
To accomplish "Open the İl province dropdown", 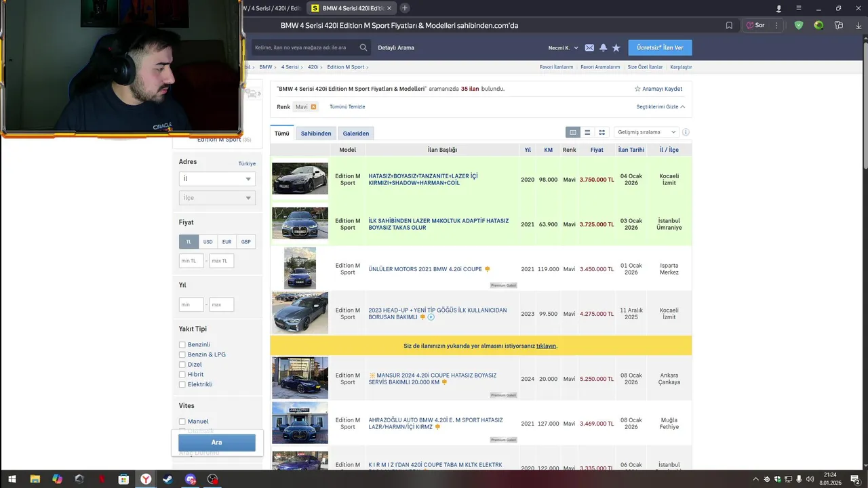I will [217, 179].
